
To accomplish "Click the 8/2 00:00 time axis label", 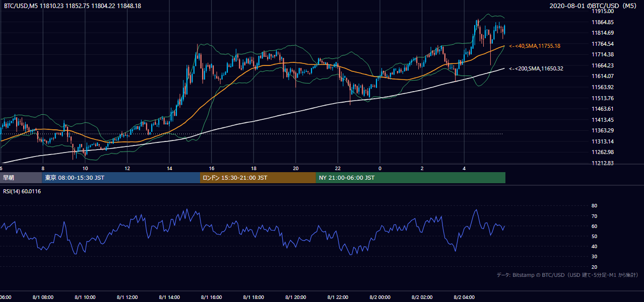I will 380,297.
